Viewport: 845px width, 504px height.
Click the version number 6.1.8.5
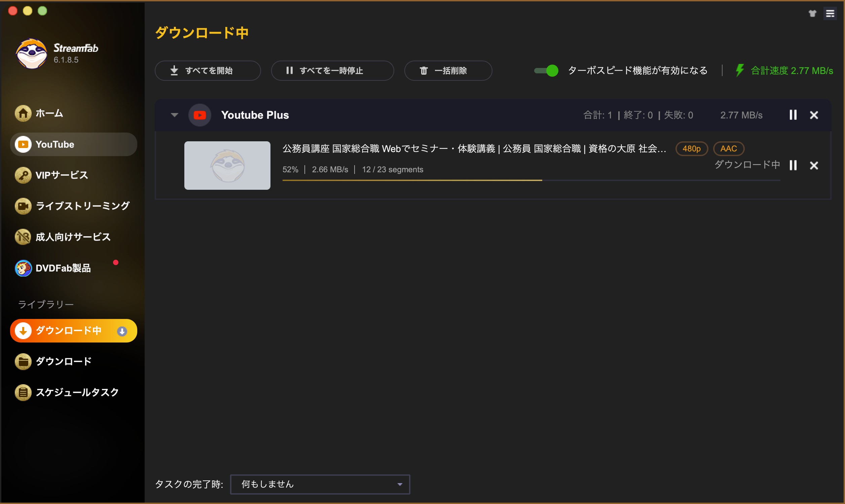(x=66, y=60)
